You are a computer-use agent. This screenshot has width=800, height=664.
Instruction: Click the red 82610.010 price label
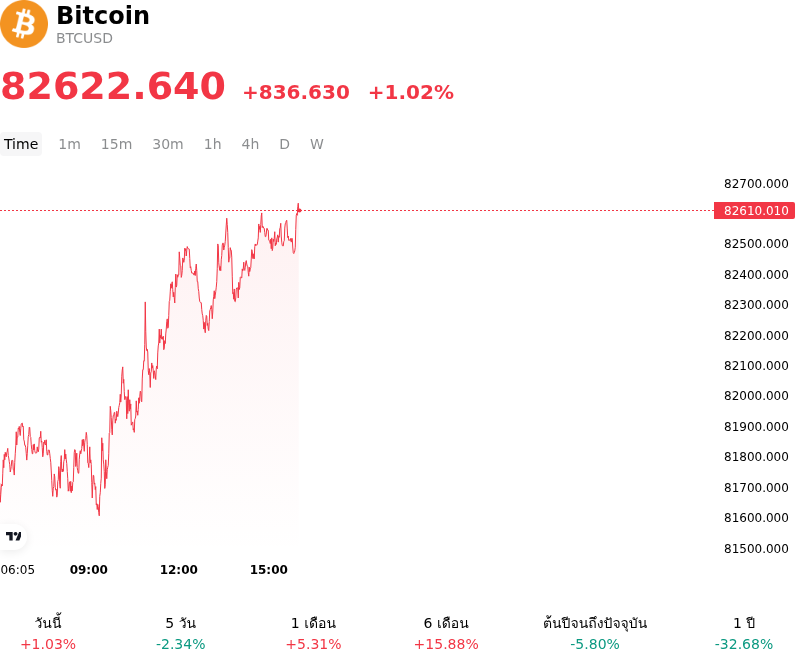(755, 210)
